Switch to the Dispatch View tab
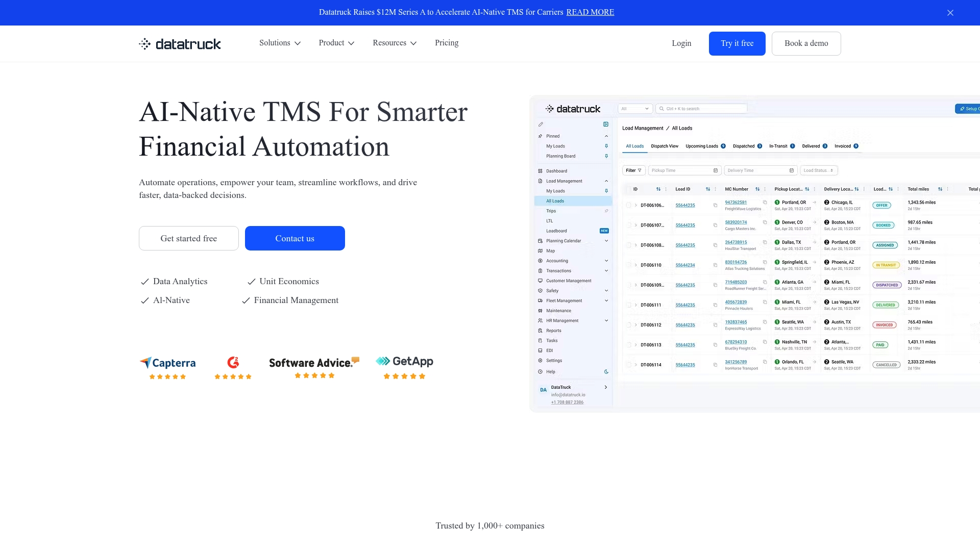Image resolution: width=980 pixels, height=551 pixels. point(665,146)
